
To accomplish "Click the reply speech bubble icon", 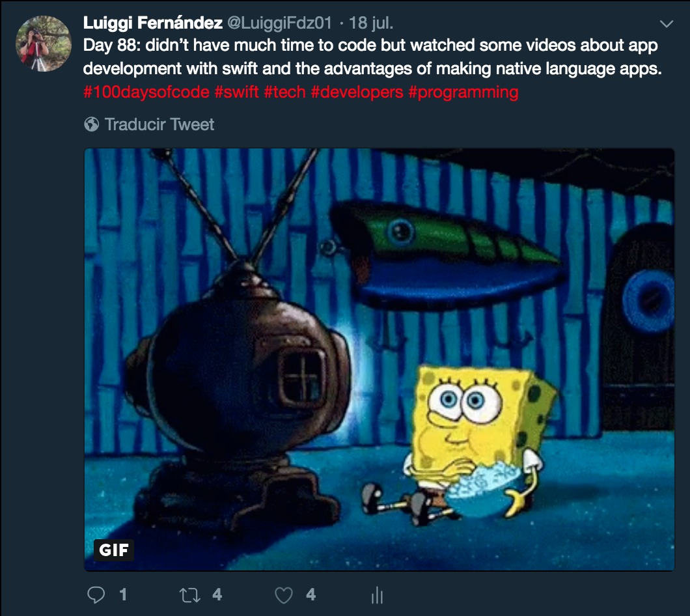I will 96,595.
